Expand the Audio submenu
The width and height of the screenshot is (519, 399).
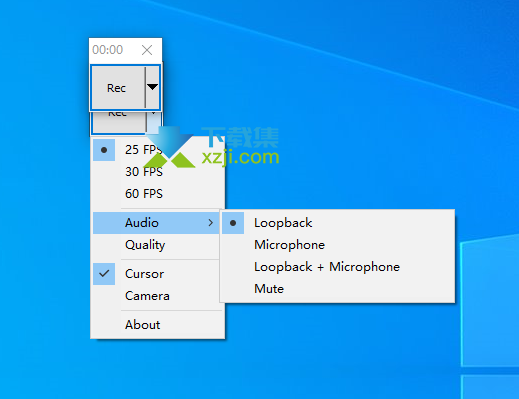[x=156, y=223]
